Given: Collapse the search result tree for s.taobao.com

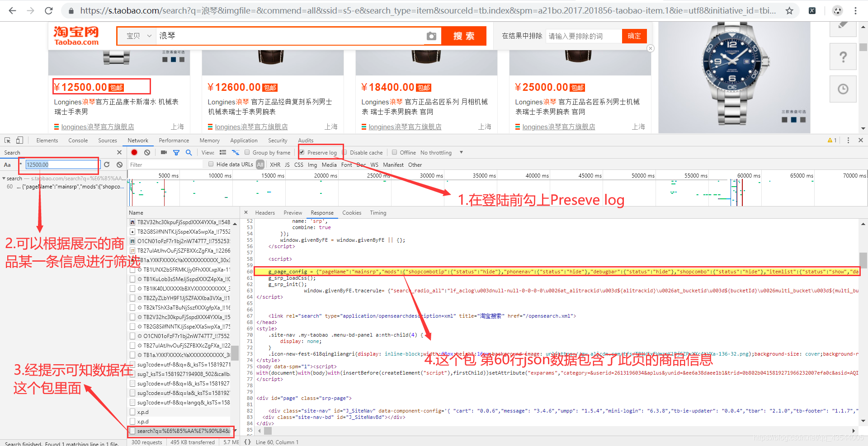Looking at the screenshot, I should point(4,178).
